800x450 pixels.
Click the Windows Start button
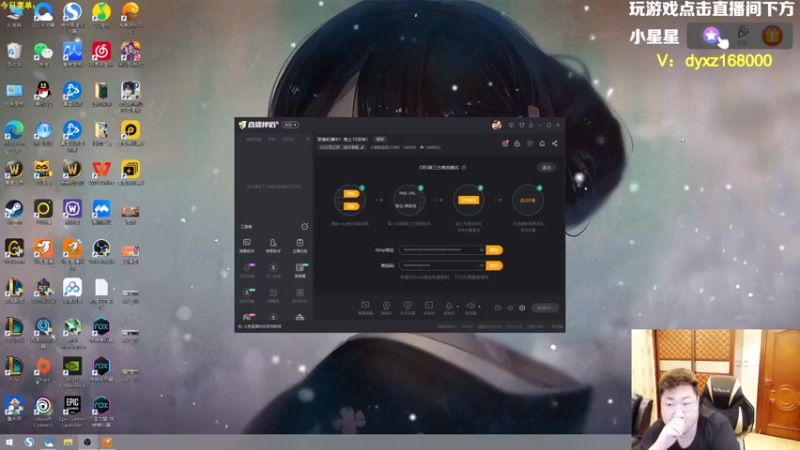pyautogui.click(x=9, y=442)
